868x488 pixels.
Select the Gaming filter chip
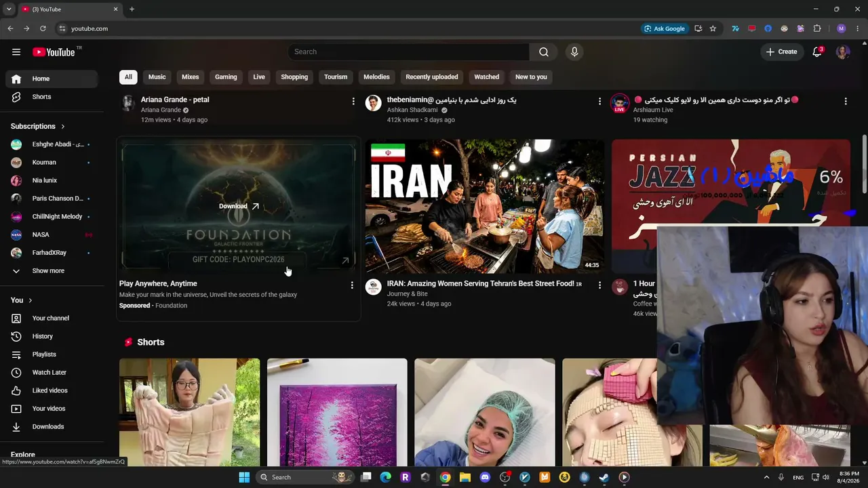(x=226, y=77)
